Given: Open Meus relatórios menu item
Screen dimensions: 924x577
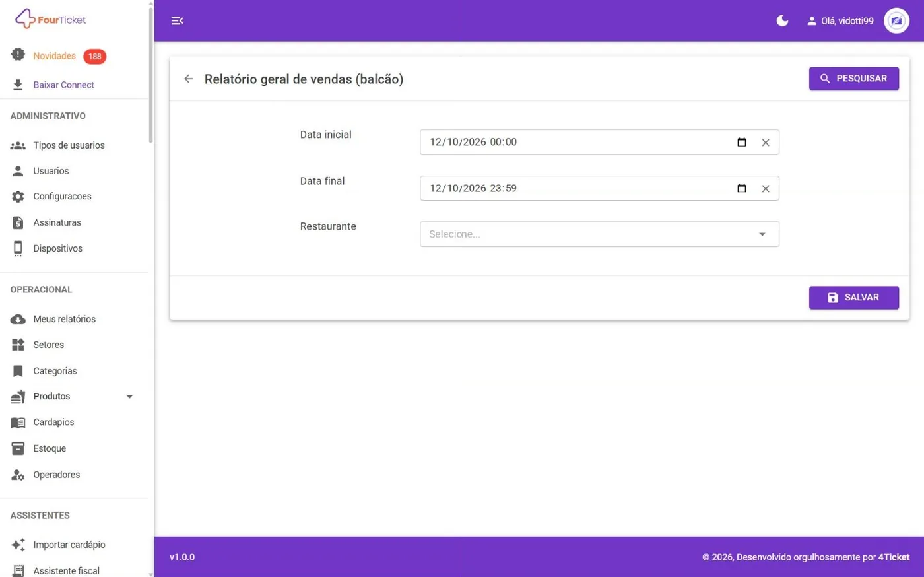Looking at the screenshot, I should pos(64,319).
